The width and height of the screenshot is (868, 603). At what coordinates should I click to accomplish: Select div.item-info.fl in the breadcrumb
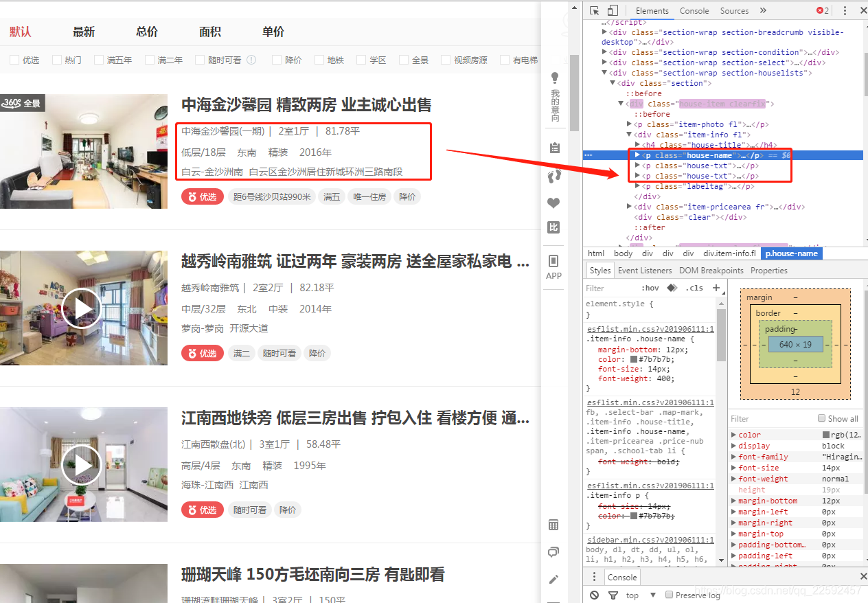[729, 253]
